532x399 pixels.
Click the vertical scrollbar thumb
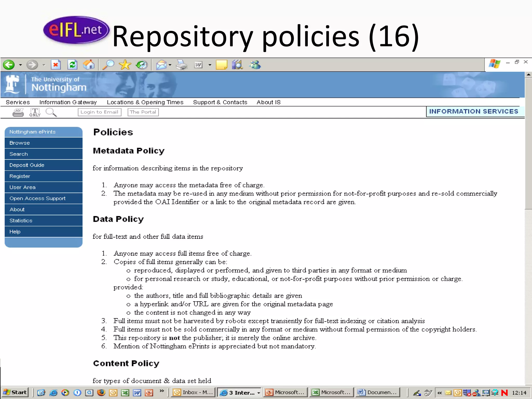tap(528, 144)
